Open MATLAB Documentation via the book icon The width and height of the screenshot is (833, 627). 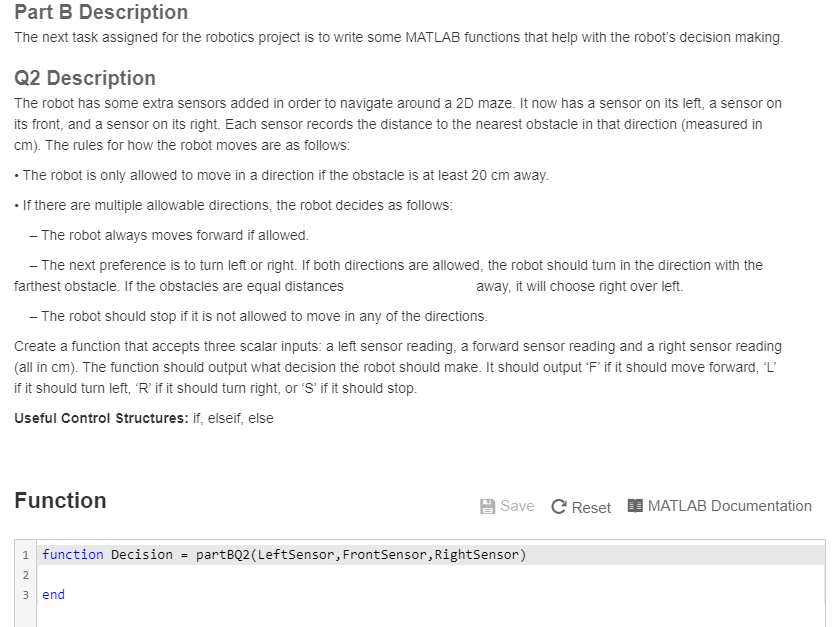click(634, 506)
